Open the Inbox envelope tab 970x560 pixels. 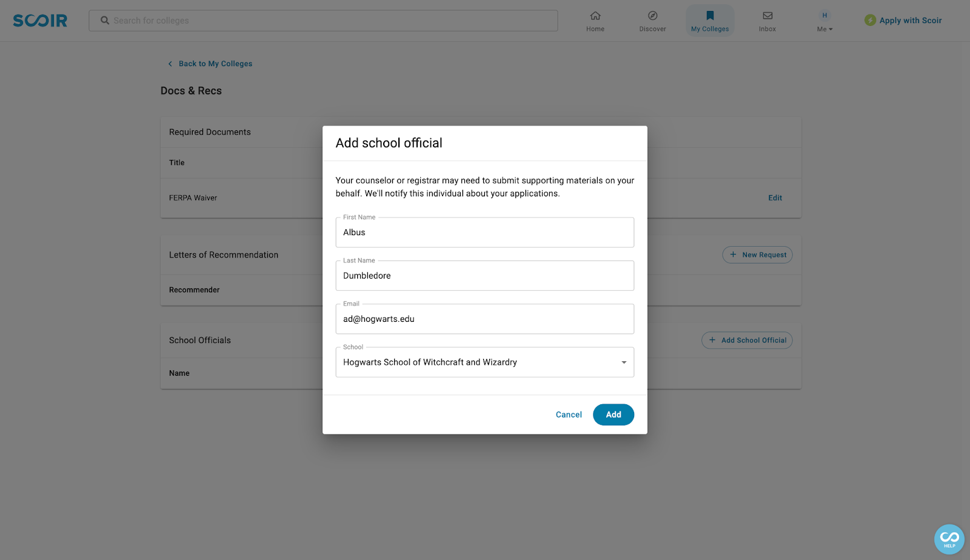click(768, 21)
